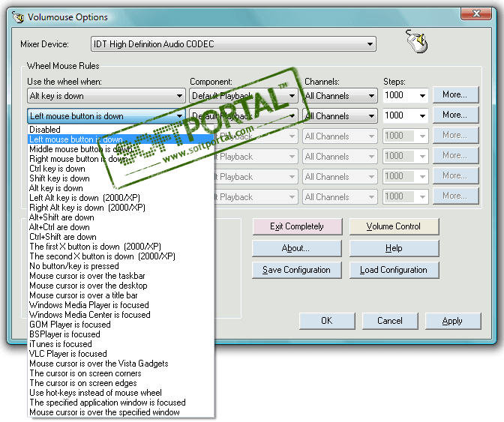Image resolution: width=504 pixels, height=422 pixels.
Task: Open second row Default Playback component dropdown
Action: pyautogui.click(x=243, y=116)
